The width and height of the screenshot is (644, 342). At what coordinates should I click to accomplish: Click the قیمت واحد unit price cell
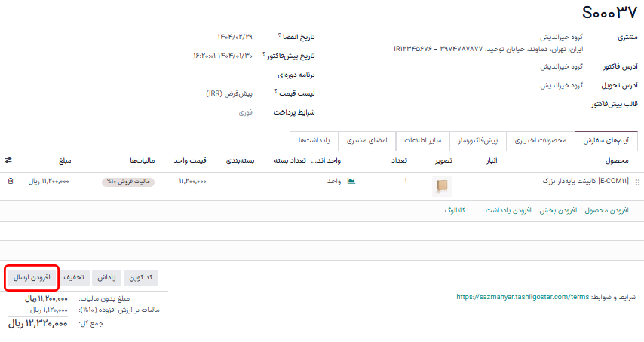point(192,182)
